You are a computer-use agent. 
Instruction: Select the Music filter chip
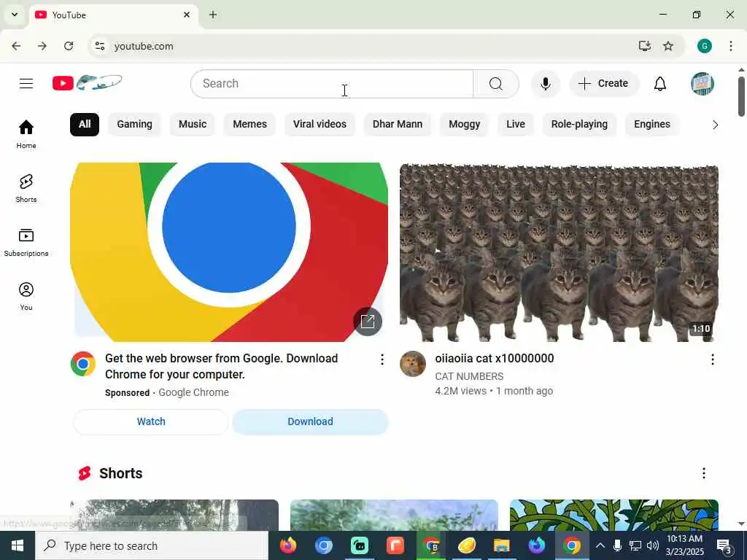coord(193,124)
